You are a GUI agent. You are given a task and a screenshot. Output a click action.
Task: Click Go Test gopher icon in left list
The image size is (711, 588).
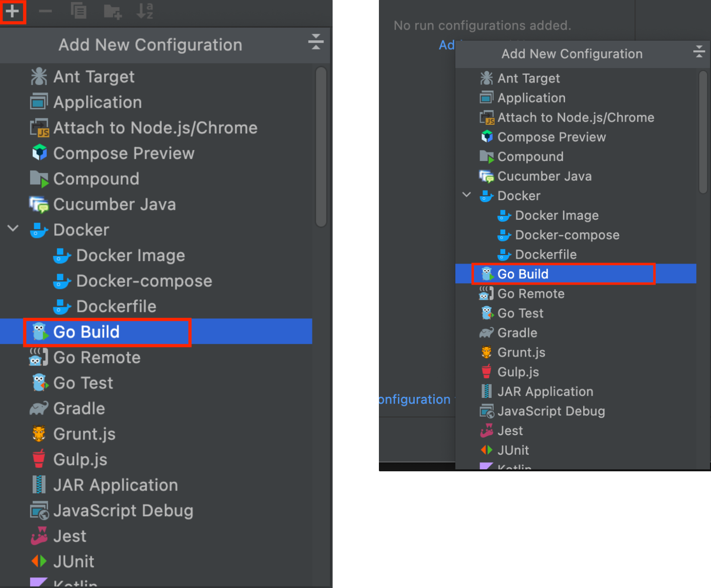[40, 383]
